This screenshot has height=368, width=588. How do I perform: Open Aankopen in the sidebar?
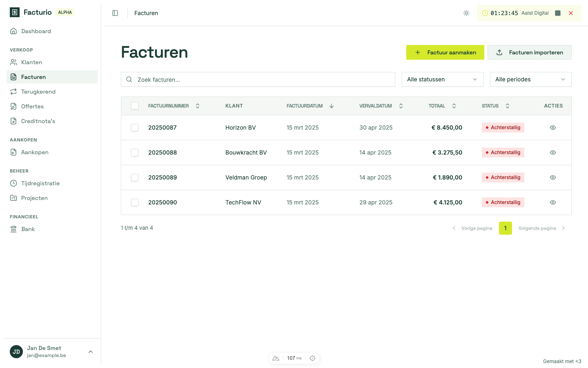click(x=52, y=152)
